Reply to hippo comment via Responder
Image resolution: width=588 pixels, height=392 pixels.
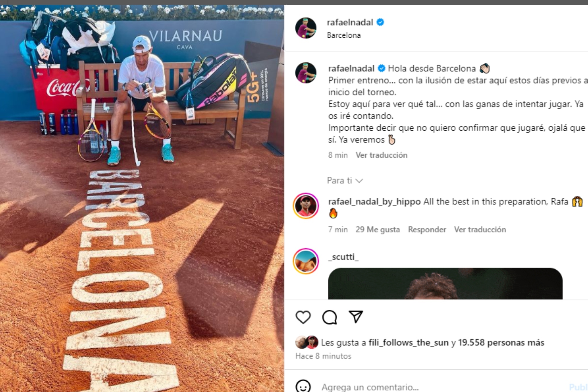click(x=427, y=230)
